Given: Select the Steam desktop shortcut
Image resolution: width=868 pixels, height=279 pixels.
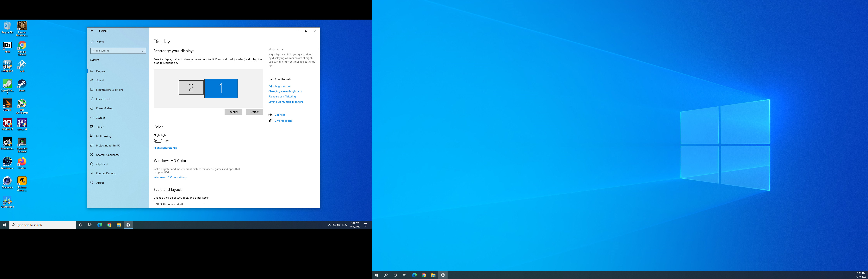Looking at the screenshot, I should point(22,86).
